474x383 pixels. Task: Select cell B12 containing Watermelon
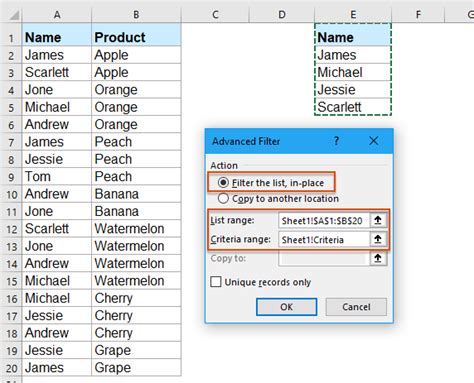pyautogui.click(x=136, y=229)
